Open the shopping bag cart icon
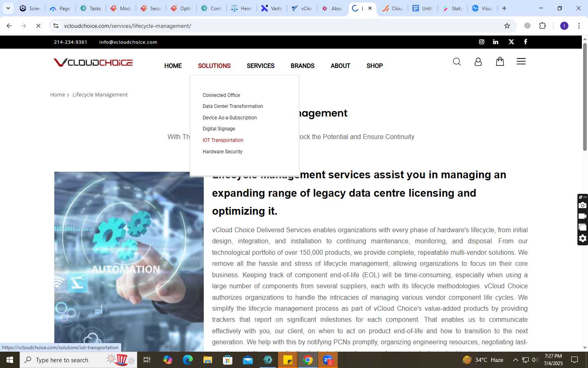This screenshot has height=368, width=588. point(500,61)
